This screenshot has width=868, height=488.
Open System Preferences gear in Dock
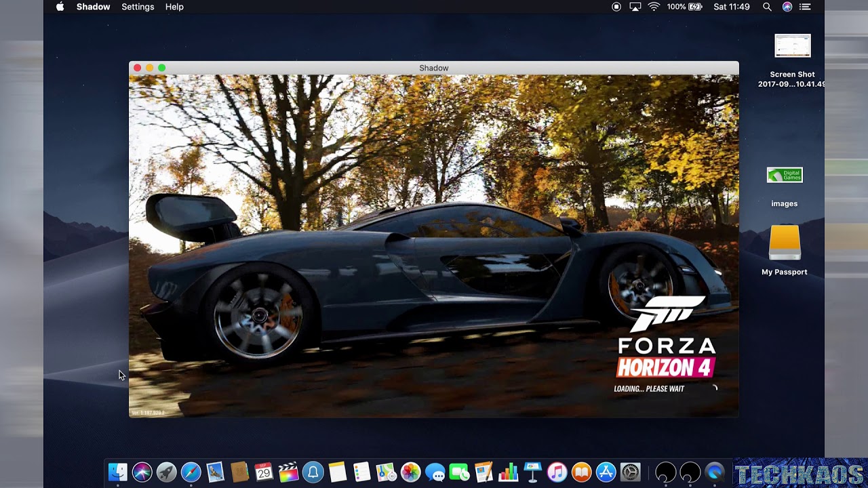631,472
